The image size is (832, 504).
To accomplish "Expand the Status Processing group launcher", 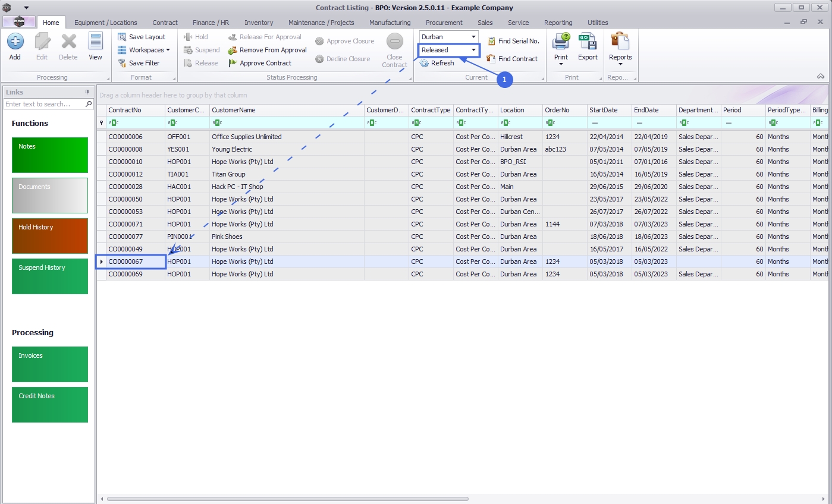I will click(409, 78).
